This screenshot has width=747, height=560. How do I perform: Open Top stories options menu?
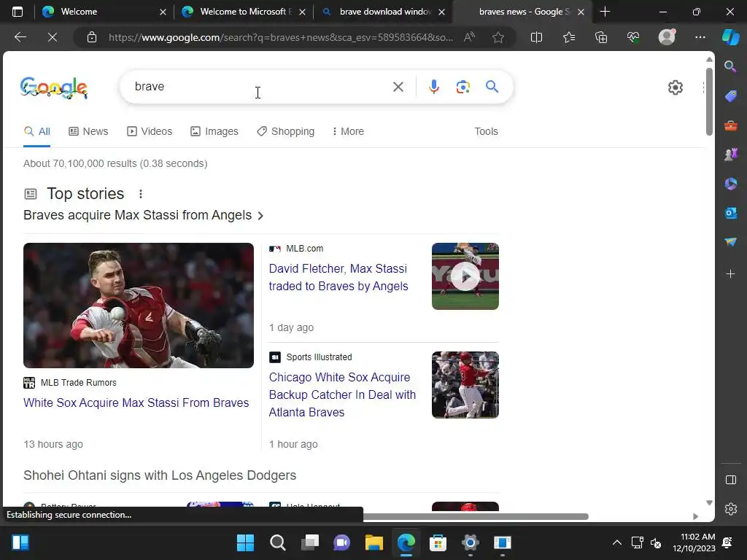(141, 194)
